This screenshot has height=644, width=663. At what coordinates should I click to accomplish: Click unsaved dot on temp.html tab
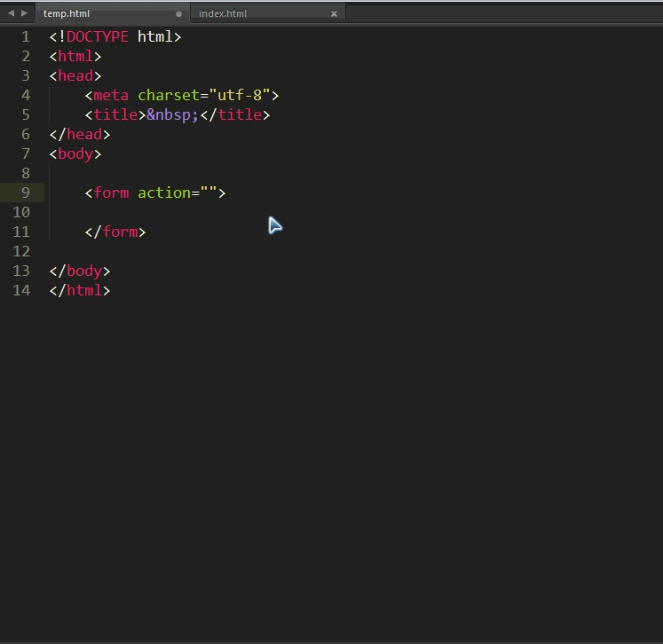178,14
